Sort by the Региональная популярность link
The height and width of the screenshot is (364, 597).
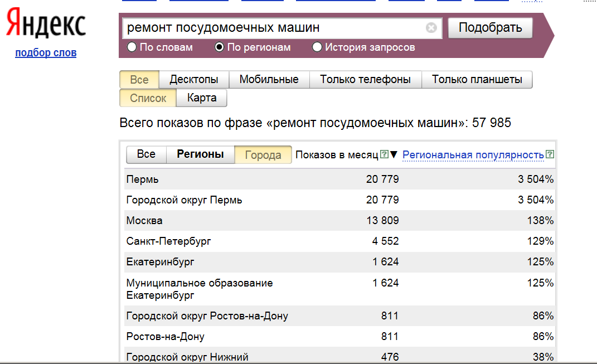pos(473,155)
